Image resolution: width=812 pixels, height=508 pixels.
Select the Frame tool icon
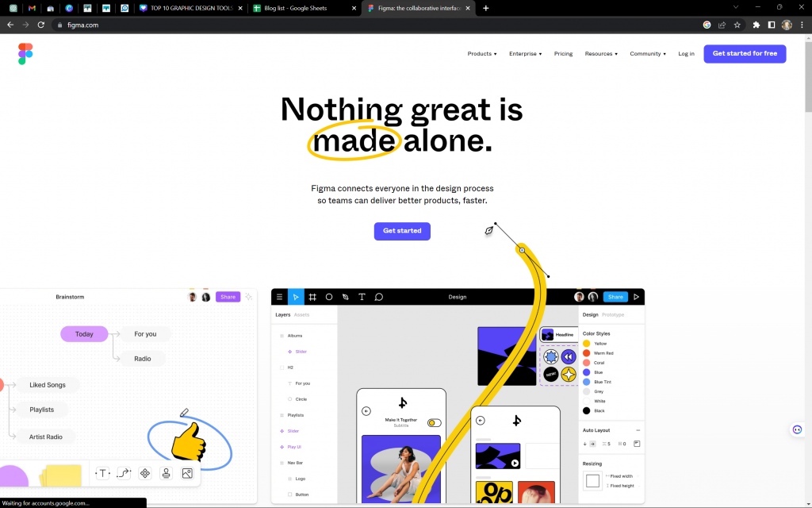[x=312, y=297]
